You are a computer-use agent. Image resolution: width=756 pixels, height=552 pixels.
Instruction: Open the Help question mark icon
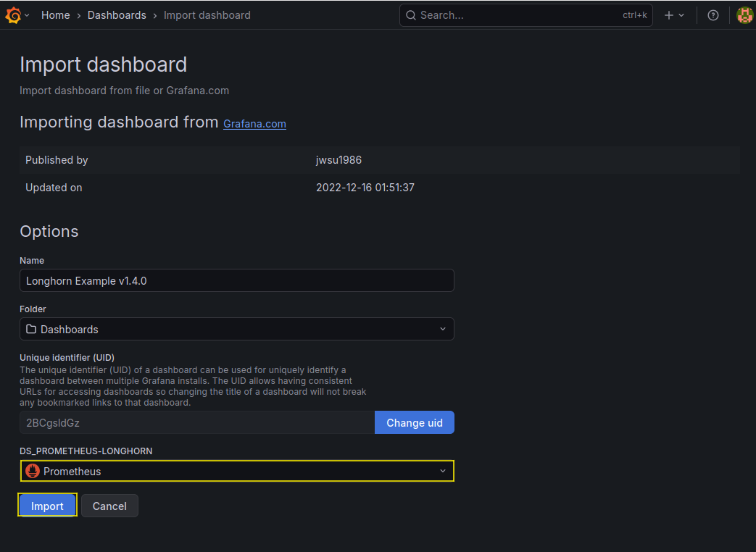pos(713,15)
